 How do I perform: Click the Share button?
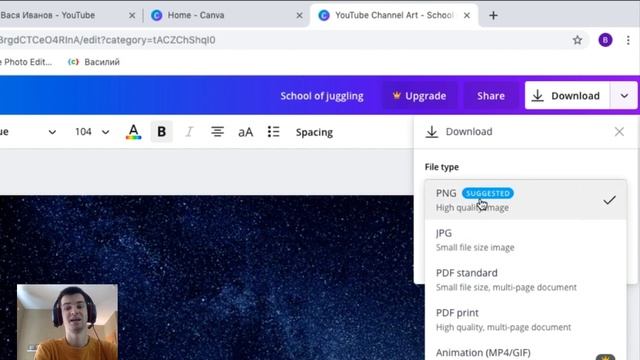(491, 96)
